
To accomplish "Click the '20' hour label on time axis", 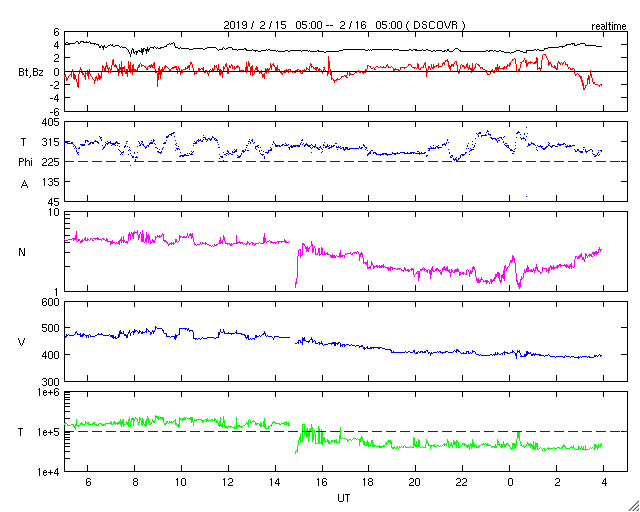I will point(416,482).
